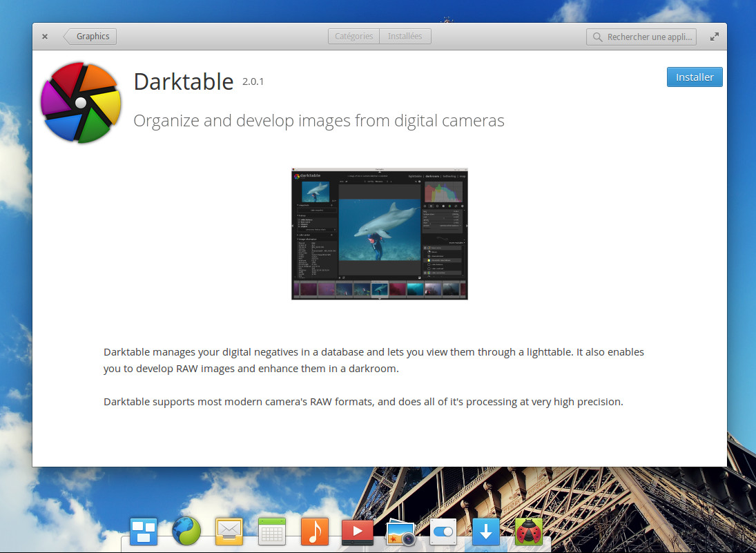Open the Photos dock icon
756x553 pixels.
tap(400, 532)
